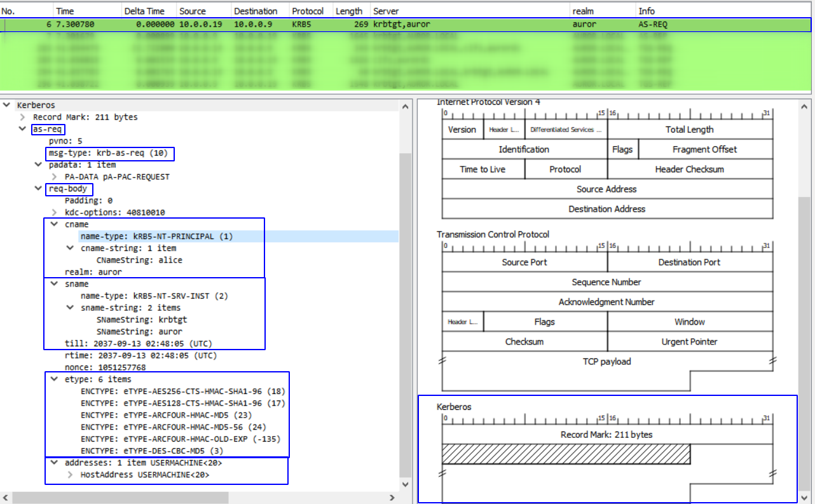Select packet 6 AS-REQ row

pyautogui.click(x=407, y=25)
